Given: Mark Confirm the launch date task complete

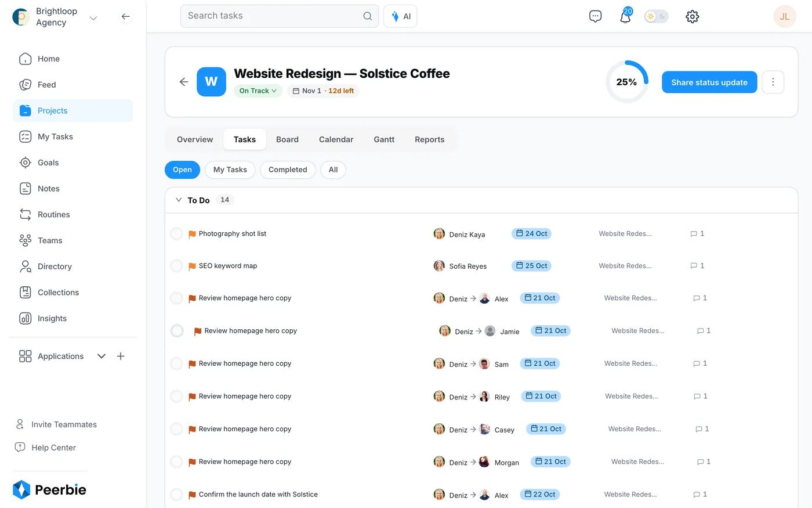Looking at the screenshot, I should click(x=176, y=495).
